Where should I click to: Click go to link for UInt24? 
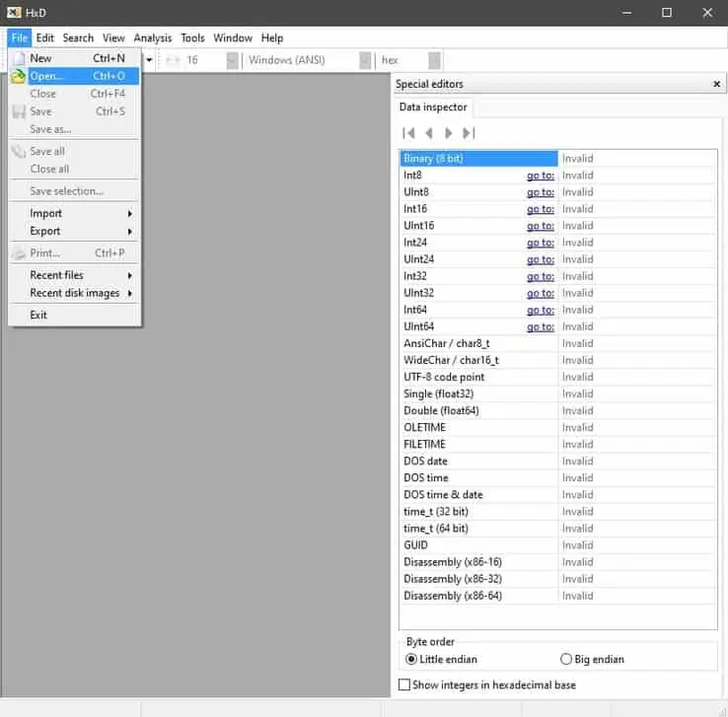pos(541,259)
